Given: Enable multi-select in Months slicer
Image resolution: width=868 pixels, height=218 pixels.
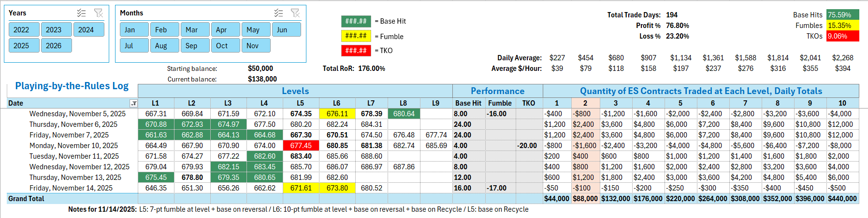Looking at the screenshot, I should tap(278, 13).
